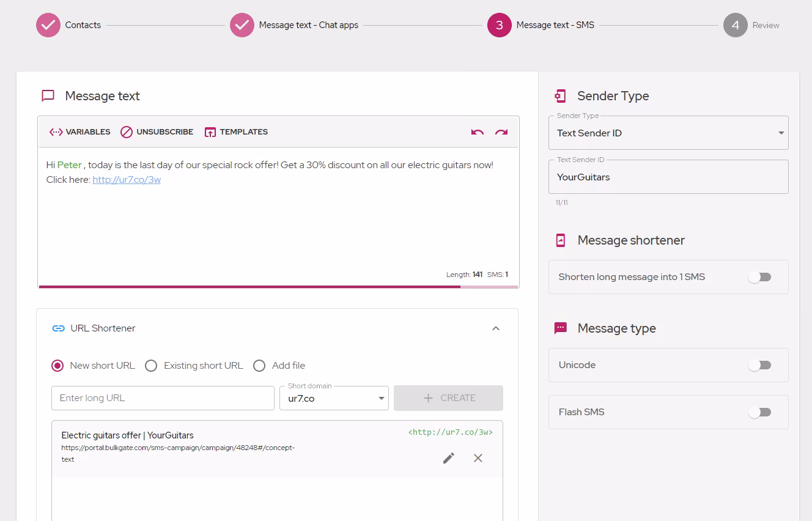The height and width of the screenshot is (521, 812).
Task: Click the URL Shortener link icon
Action: point(59,328)
